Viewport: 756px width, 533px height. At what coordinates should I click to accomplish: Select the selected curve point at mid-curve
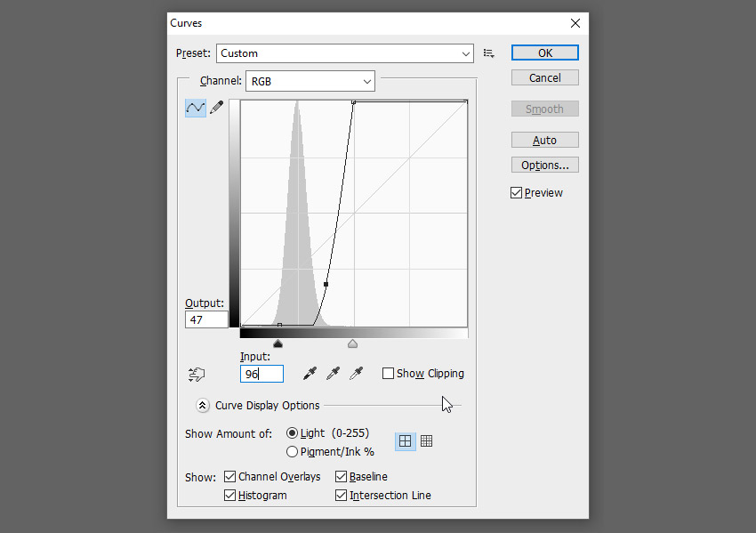(x=326, y=285)
